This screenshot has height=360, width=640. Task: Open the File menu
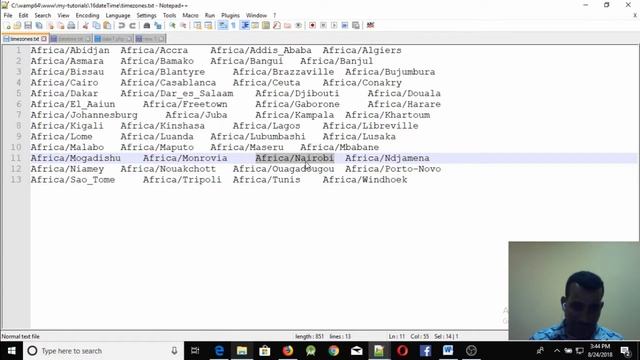[x=8, y=16]
